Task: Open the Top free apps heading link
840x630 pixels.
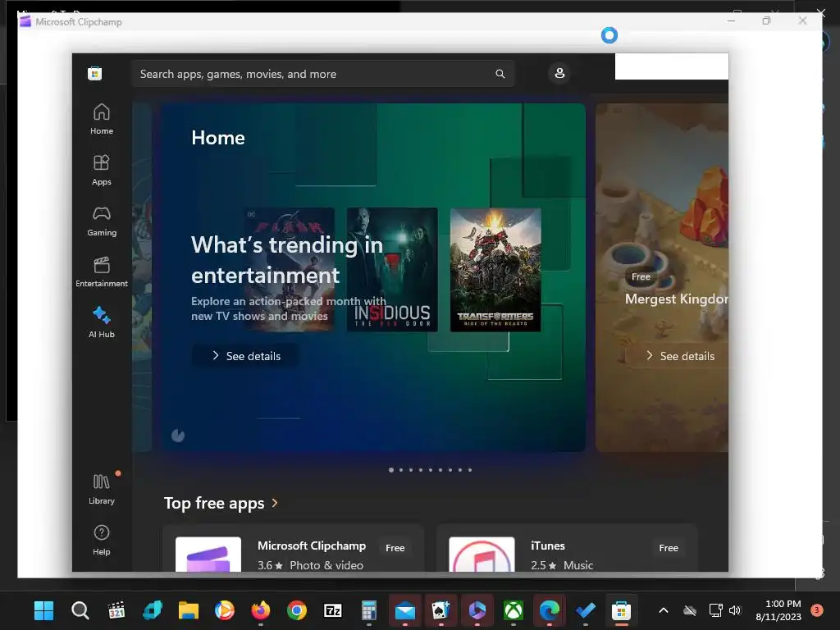Action: [214, 503]
